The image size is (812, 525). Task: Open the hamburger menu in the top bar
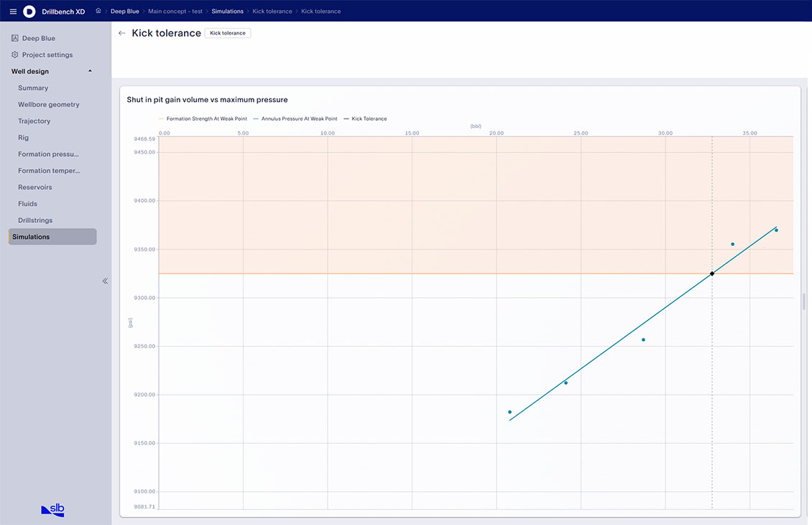[13, 12]
